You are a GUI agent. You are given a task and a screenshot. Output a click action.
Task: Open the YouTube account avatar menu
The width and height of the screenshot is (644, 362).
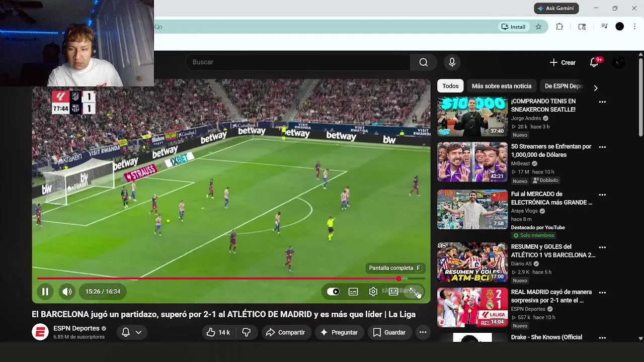click(619, 62)
